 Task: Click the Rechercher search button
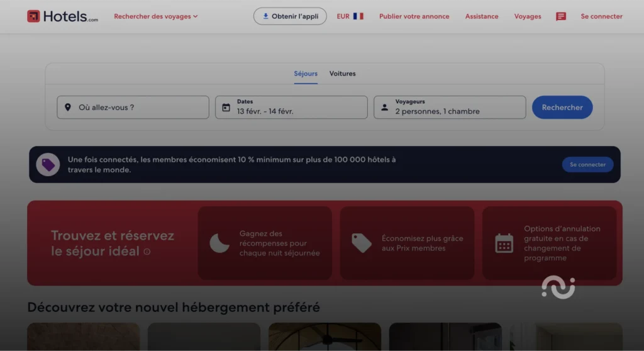click(x=562, y=108)
